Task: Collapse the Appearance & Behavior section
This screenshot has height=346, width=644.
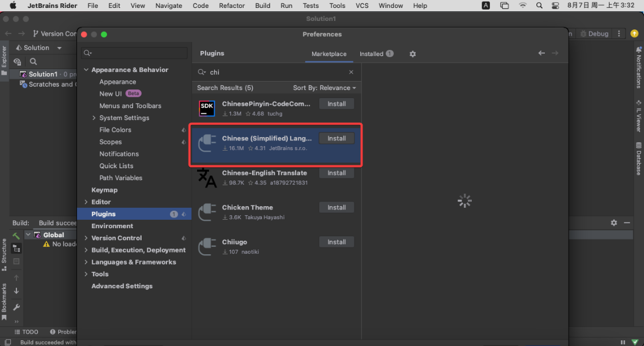Action: click(86, 70)
